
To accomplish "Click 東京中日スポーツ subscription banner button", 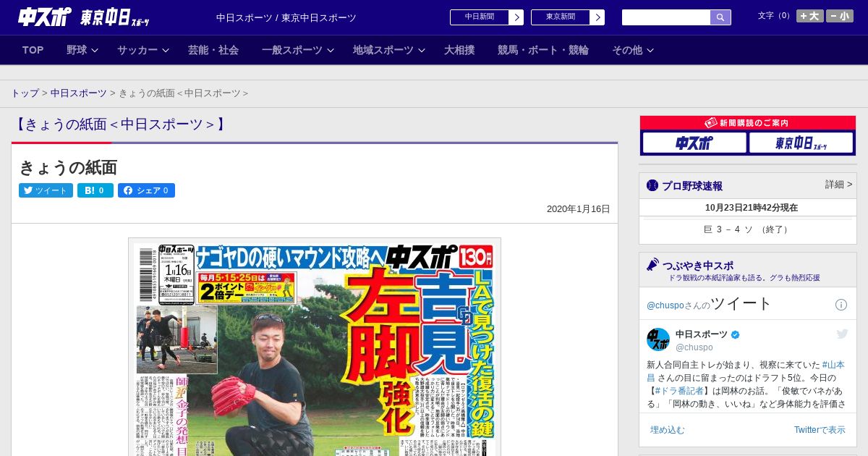I will pyautogui.click(x=801, y=143).
